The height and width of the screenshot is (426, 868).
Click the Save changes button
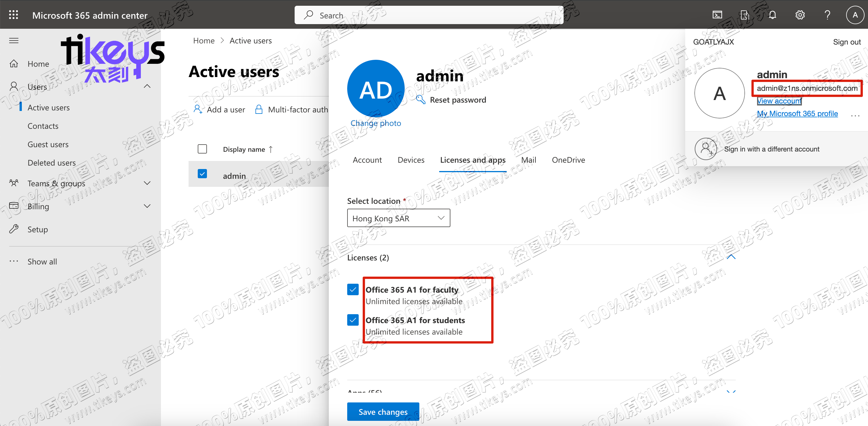pos(383,412)
